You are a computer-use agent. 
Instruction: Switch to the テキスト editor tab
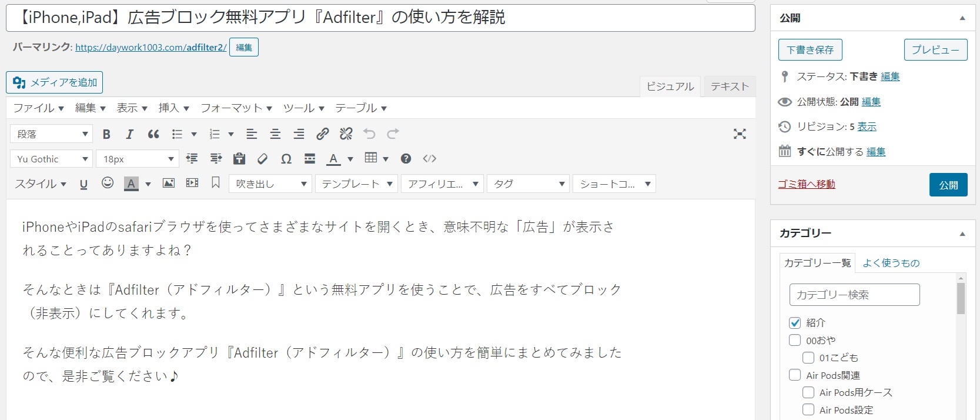tap(730, 86)
